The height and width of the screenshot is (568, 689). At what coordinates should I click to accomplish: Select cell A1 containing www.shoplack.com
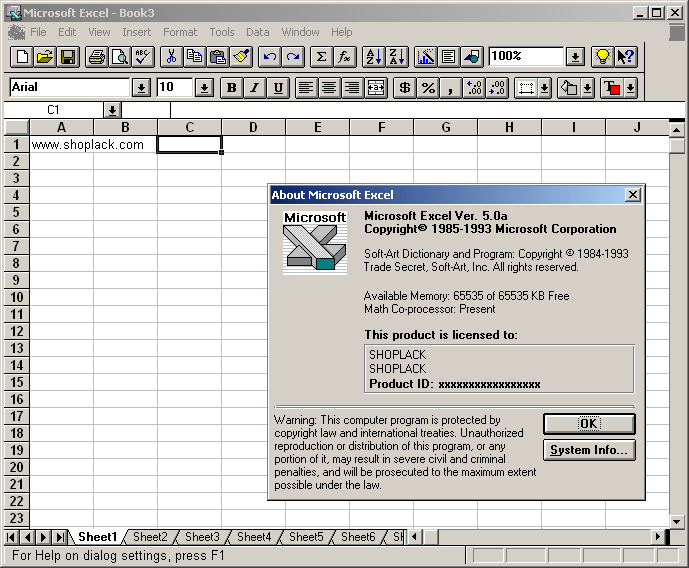click(62, 145)
